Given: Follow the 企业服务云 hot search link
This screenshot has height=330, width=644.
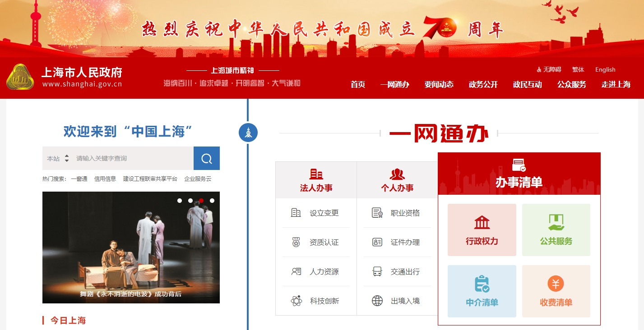Looking at the screenshot, I should 199,179.
